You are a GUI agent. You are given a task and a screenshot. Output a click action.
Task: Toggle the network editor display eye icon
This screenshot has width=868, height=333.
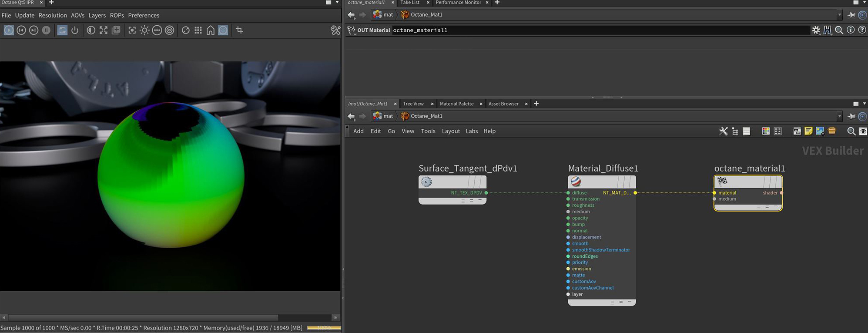[863, 131]
